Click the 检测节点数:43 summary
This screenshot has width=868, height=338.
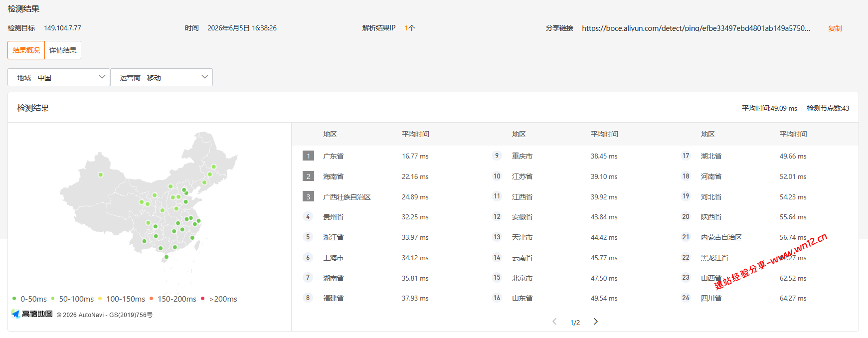[828, 108]
